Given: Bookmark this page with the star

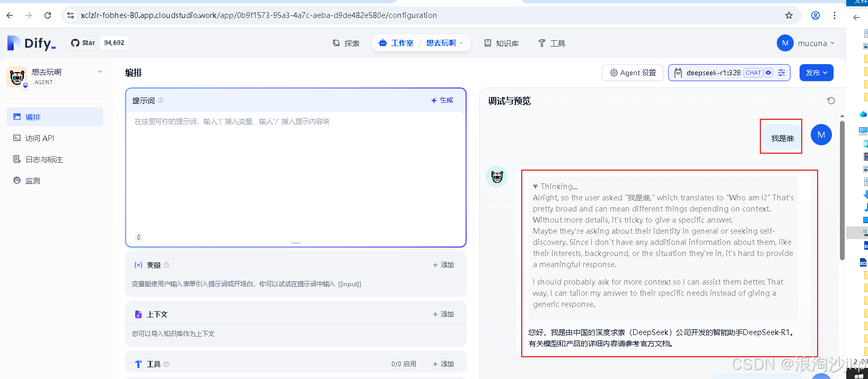Looking at the screenshot, I should (x=789, y=15).
